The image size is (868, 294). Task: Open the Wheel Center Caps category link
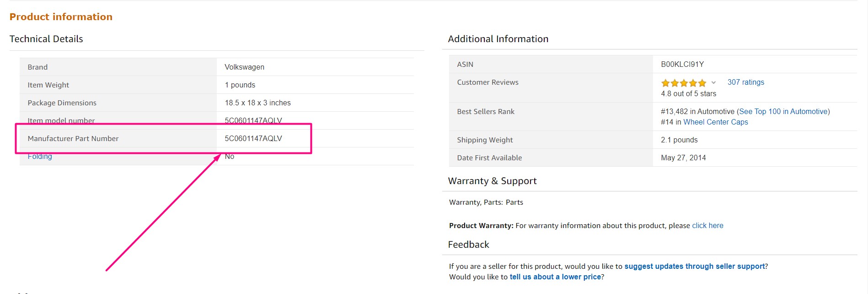716,122
